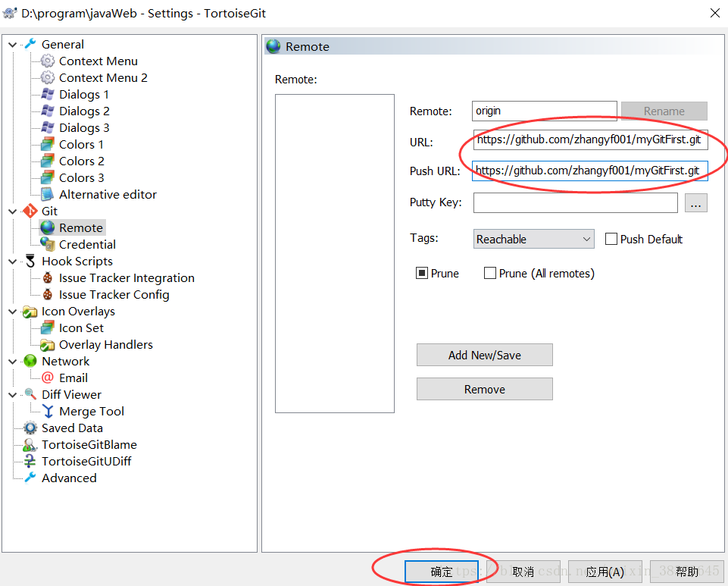
Task: Select Advanced settings item
Action: pos(69,478)
